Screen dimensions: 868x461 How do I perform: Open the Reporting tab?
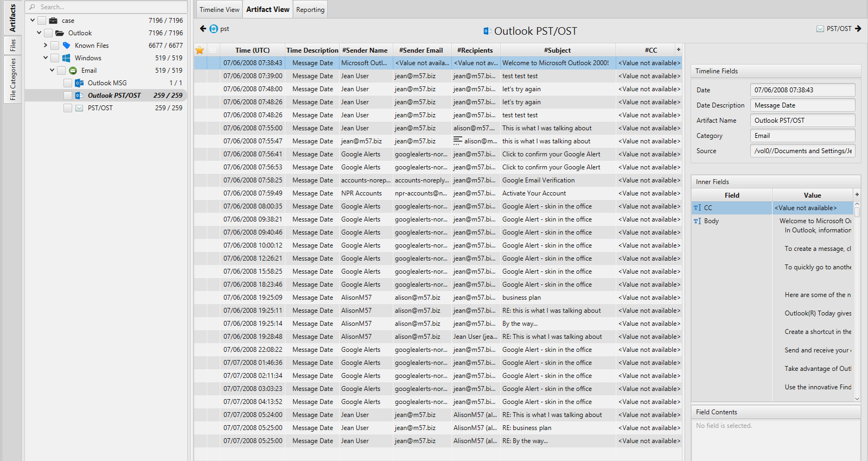click(310, 10)
